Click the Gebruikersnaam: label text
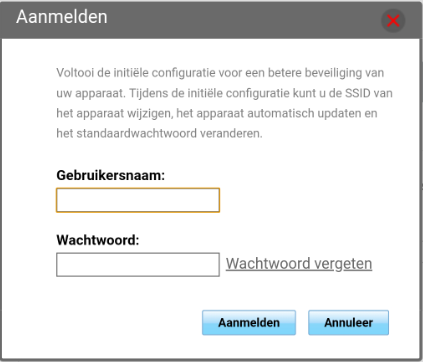 [111, 175]
